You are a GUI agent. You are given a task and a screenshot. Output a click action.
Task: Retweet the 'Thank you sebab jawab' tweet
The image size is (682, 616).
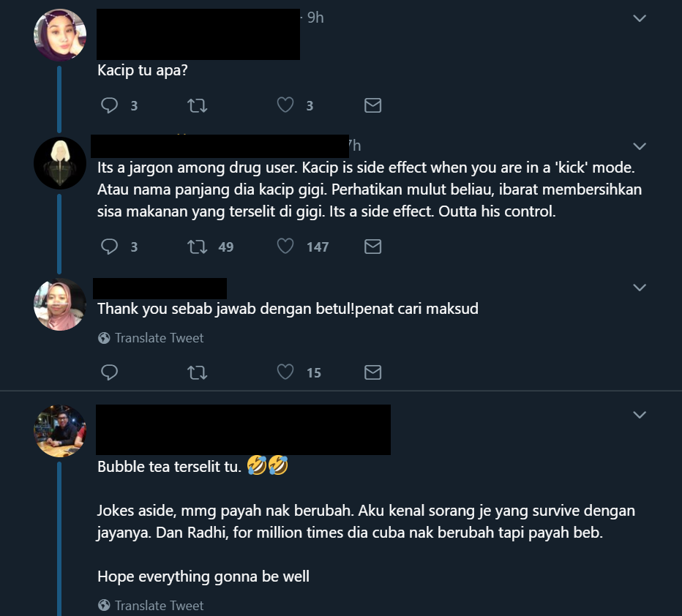[x=197, y=372]
